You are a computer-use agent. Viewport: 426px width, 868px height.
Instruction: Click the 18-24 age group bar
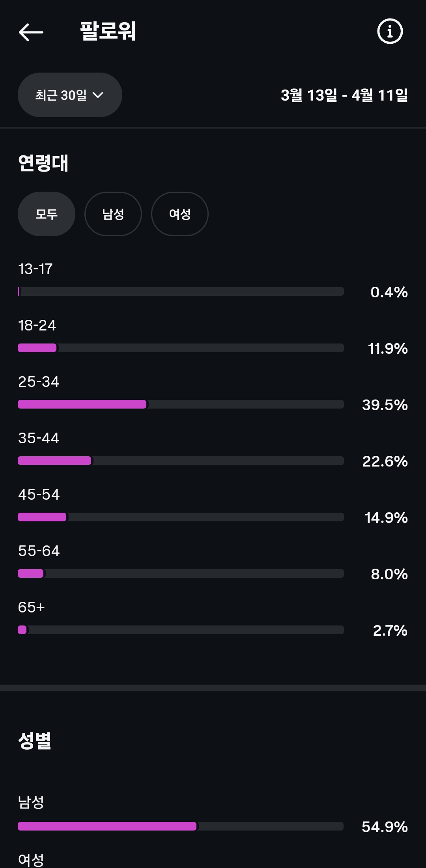pyautogui.click(x=181, y=348)
